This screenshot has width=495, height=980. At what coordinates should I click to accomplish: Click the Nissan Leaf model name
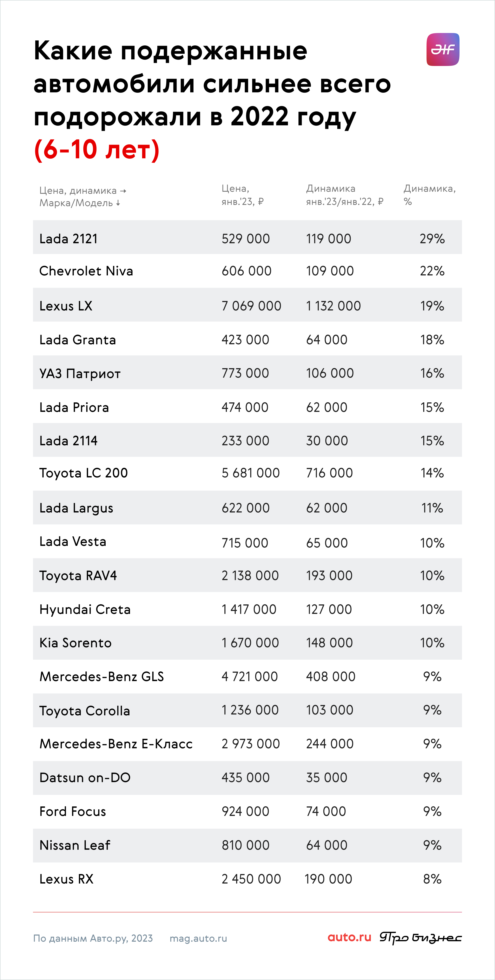(75, 845)
